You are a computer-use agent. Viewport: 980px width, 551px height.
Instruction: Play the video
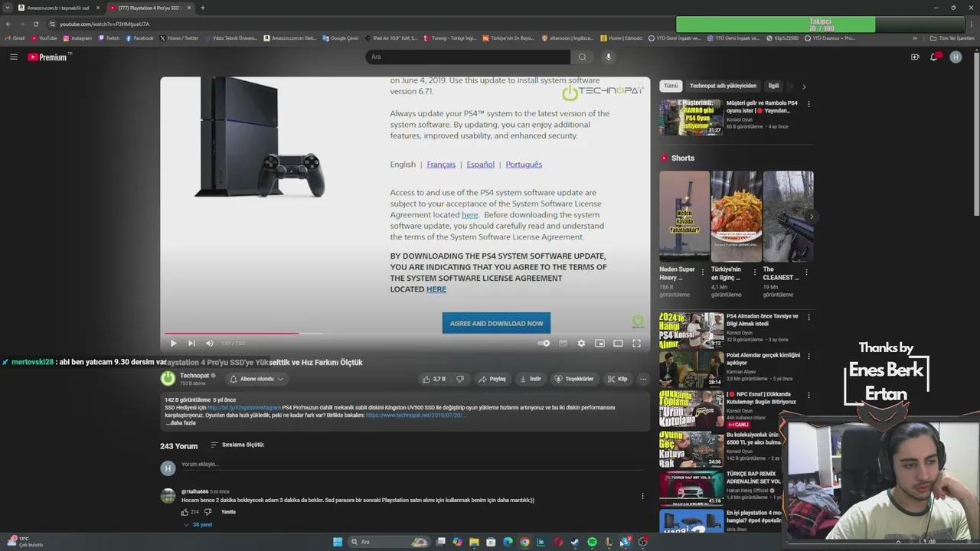[173, 344]
